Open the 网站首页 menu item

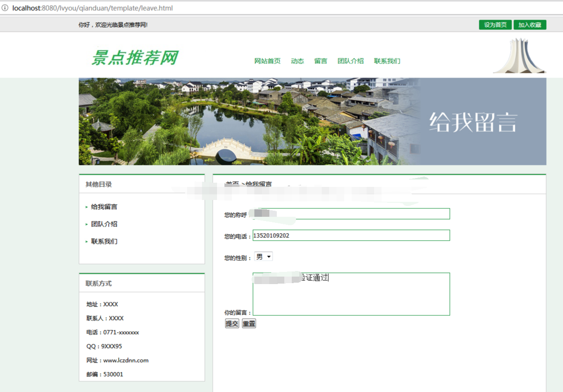(x=267, y=61)
